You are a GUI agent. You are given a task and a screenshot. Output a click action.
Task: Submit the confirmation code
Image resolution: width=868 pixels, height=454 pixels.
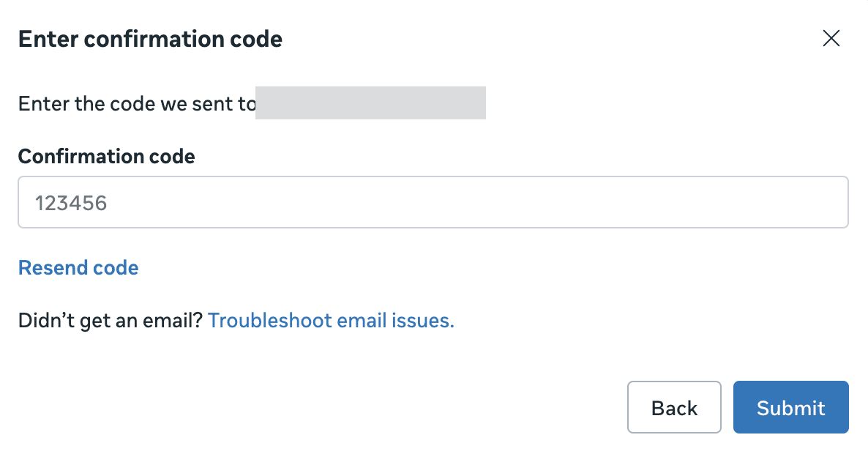(x=790, y=407)
